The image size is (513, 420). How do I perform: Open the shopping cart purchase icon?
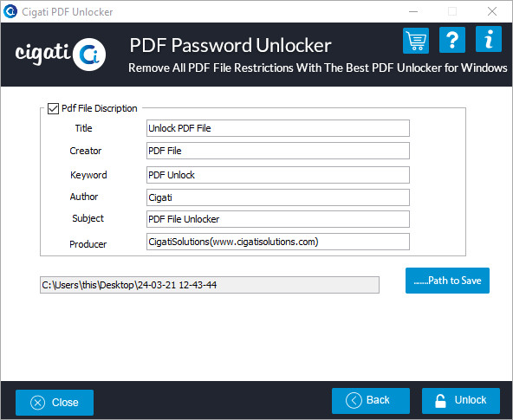pyautogui.click(x=416, y=41)
